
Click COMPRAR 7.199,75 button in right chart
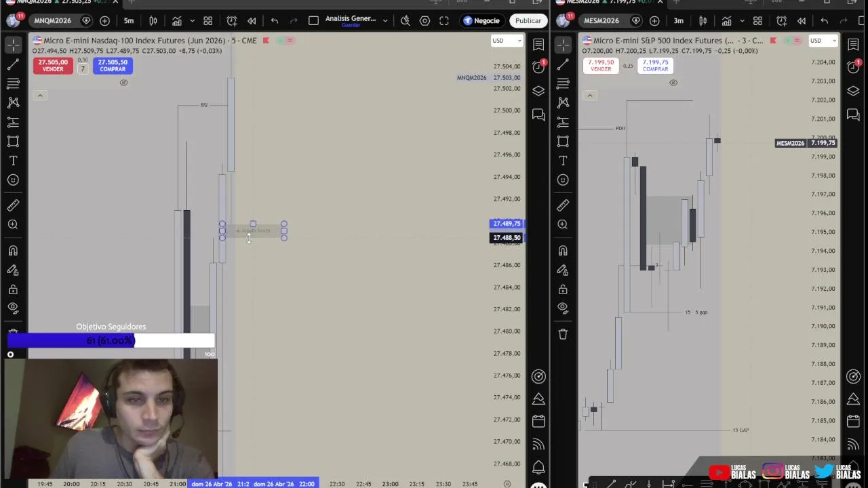[655, 66]
